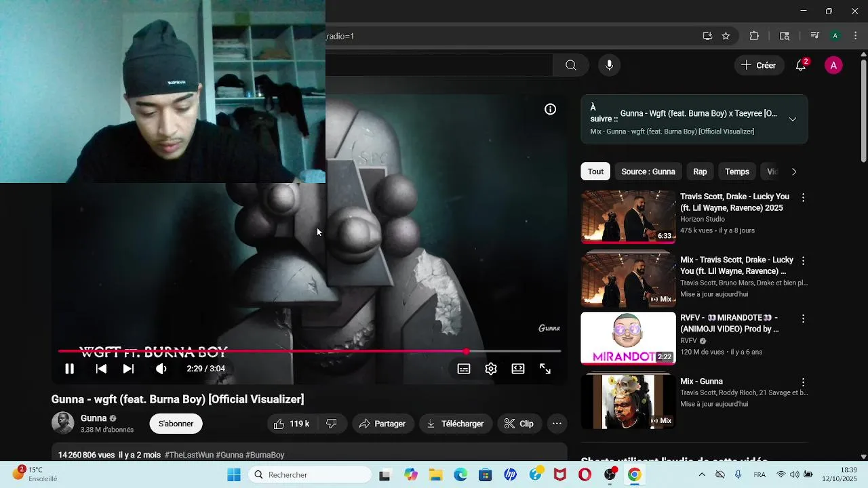868x488 pixels.
Task: Open the Chrome tab search icon
Action: [785, 36]
